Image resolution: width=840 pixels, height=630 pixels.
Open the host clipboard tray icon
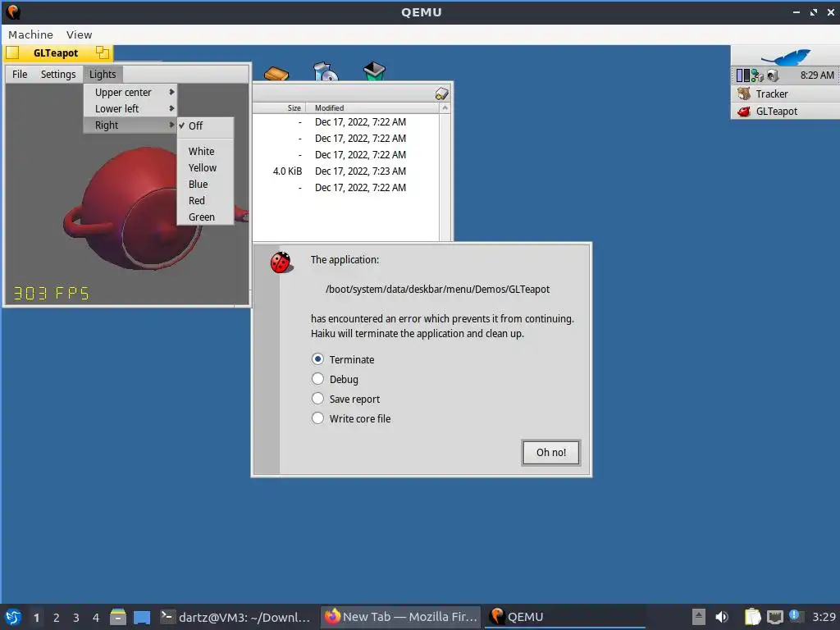(752, 617)
